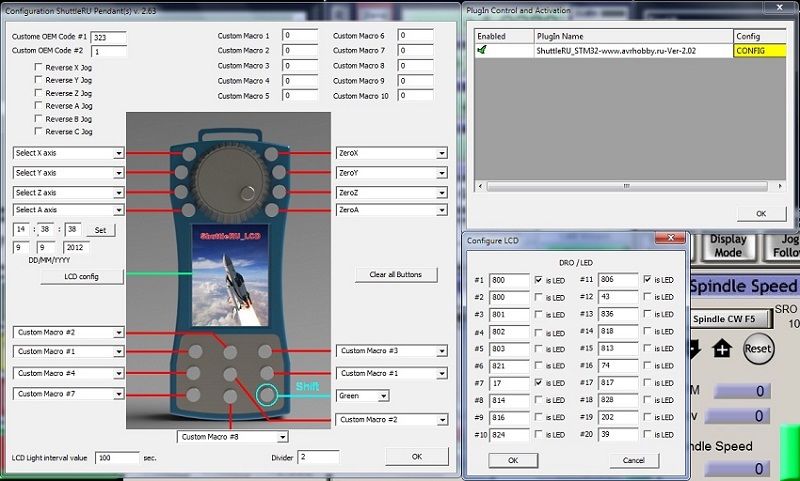Check the #12 is LED checkbox
This screenshot has height=481, width=800.
(649, 297)
